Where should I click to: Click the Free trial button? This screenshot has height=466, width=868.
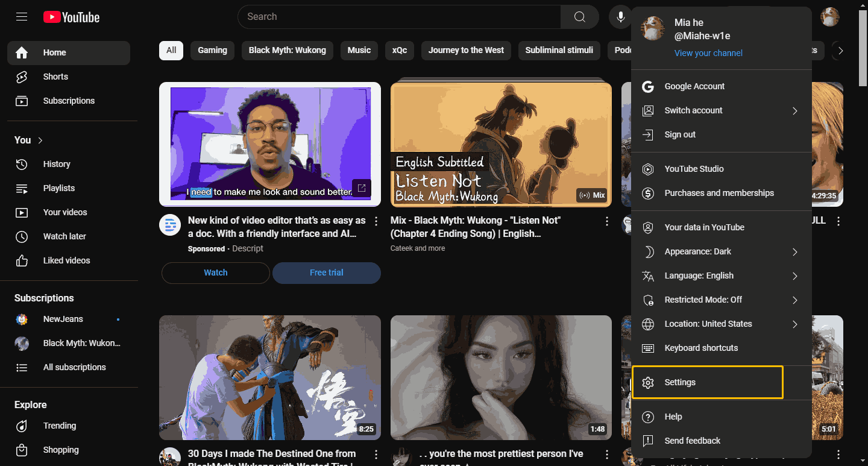point(327,273)
